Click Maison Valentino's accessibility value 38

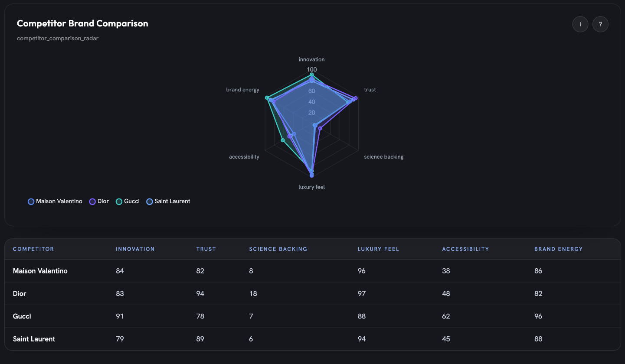[446, 271]
